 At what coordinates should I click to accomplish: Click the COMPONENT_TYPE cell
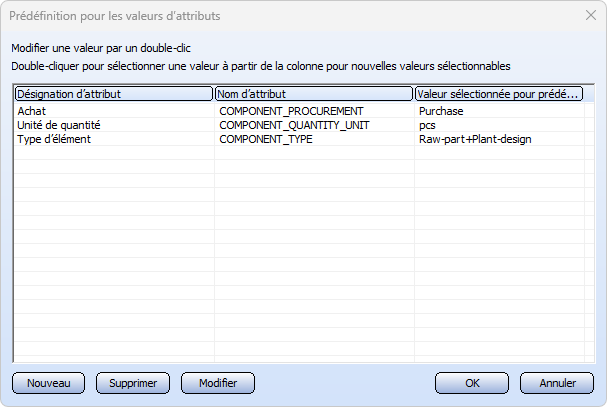(x=266, y=139)
